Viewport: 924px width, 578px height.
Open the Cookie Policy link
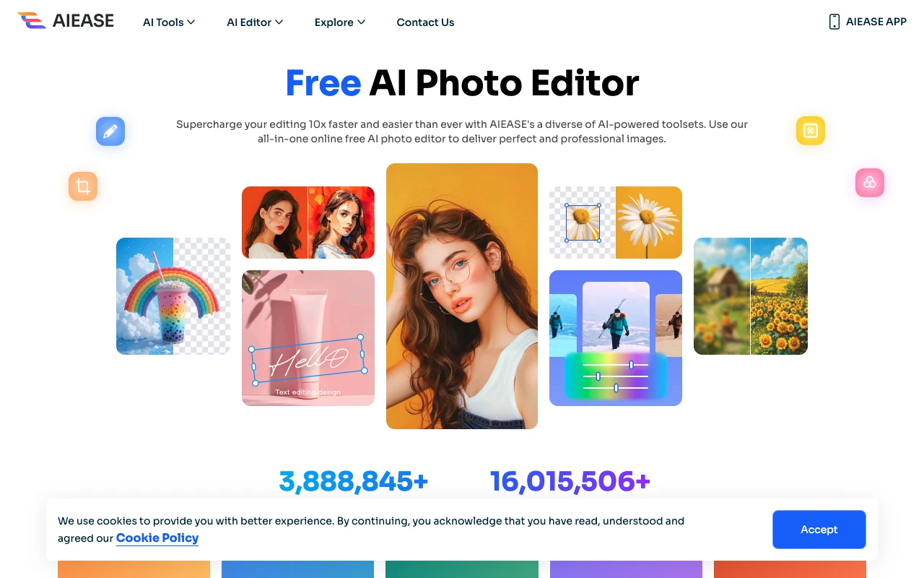click(157, 538)
